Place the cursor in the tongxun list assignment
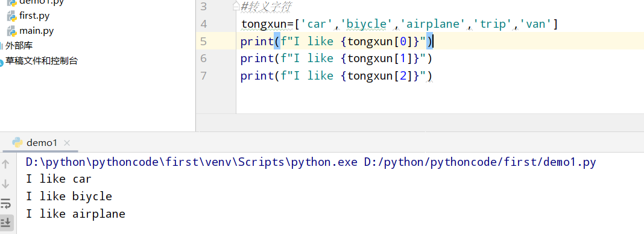 (400, 24)
